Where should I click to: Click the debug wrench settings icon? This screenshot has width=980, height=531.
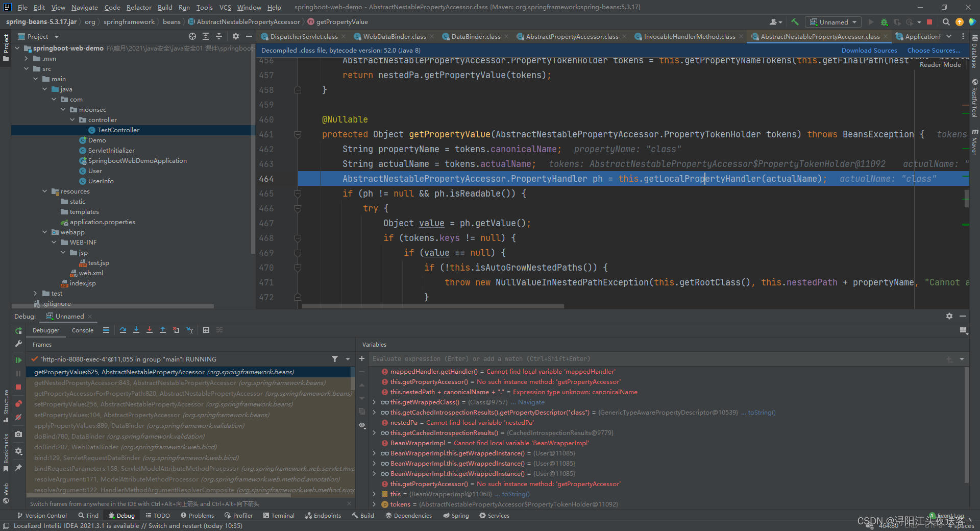18,344
